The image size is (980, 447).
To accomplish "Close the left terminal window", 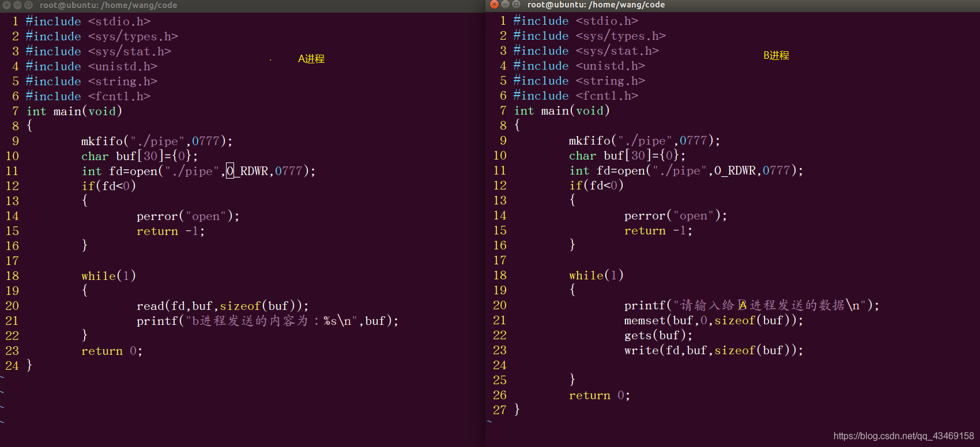I will 6,5.
